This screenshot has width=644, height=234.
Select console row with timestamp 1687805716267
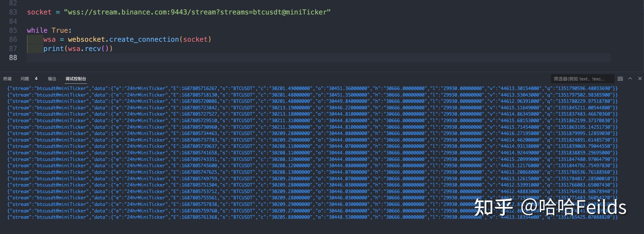click(312, 88)
